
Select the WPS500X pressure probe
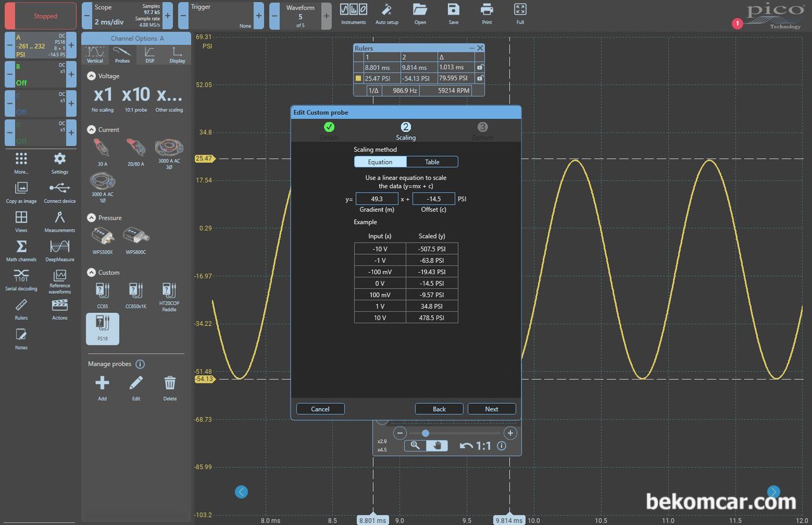click(102, 241)
